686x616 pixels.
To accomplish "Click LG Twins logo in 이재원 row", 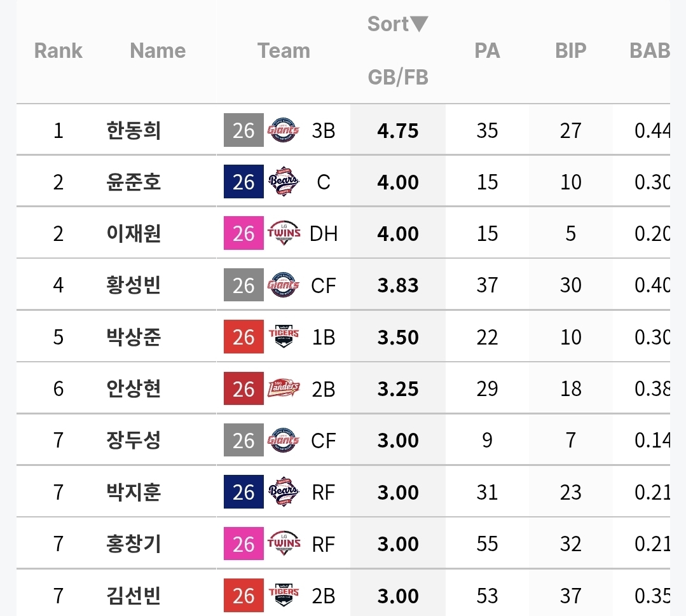I will (284, 234).
